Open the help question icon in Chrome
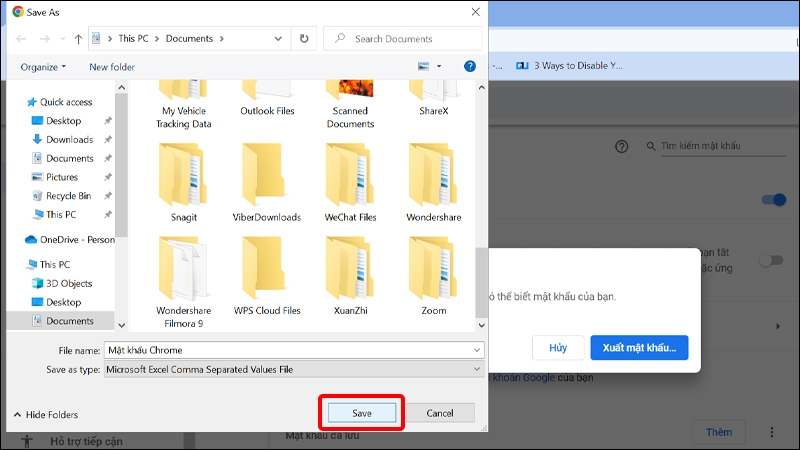This screenshot has height=450, width=800. tap(621, 147)
